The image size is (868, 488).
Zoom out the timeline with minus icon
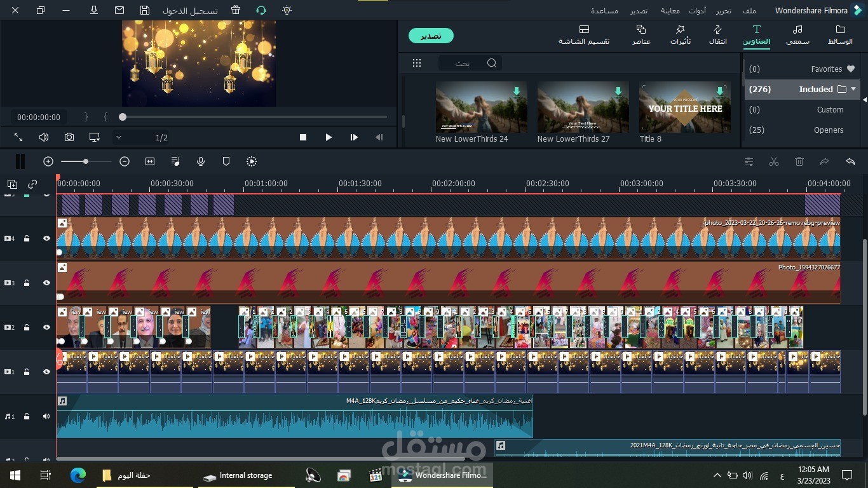(125, 161)
